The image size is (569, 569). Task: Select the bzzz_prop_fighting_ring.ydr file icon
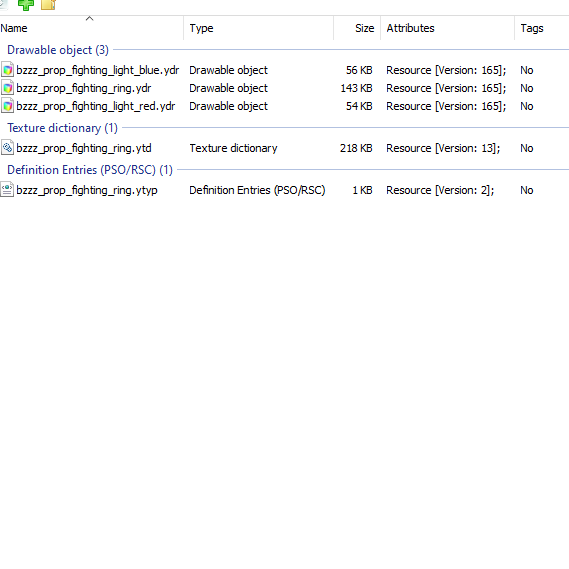point(7,88)
